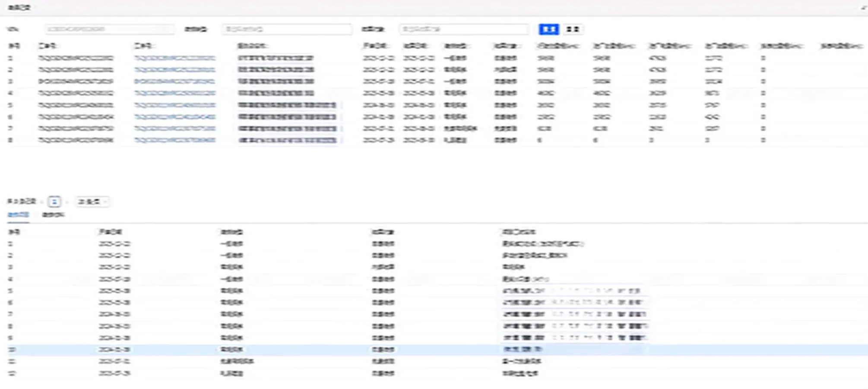Focus the middle filter input field
868x389 pixels.
tap(287, 29)
